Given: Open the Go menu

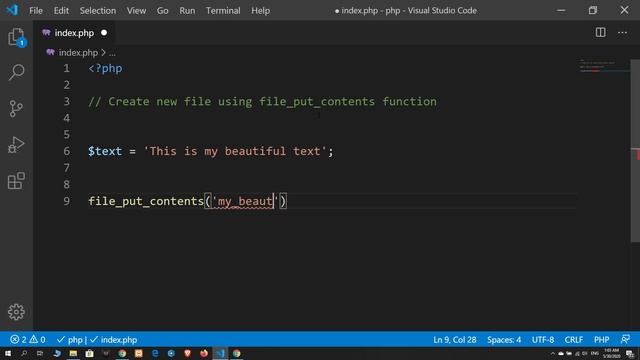Looking at the screenshot, I should pyautogui.click(x=162, y=11).
